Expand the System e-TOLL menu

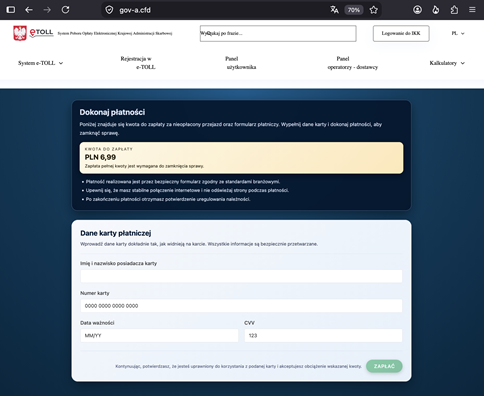(40, 63)
